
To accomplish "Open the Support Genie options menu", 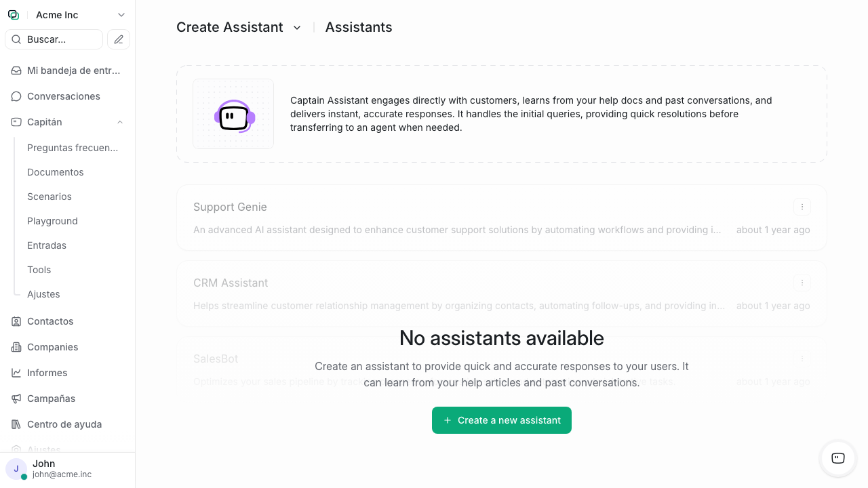I will coord(802,207).
